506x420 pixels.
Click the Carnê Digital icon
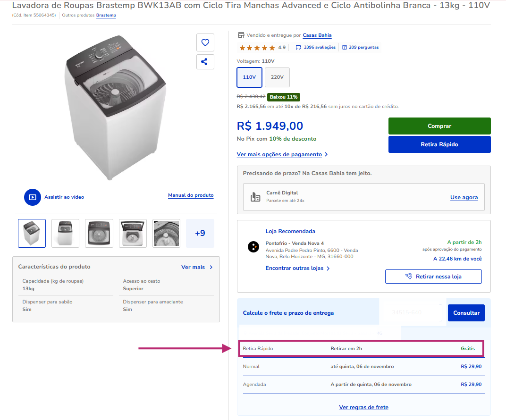click(255, 197)
